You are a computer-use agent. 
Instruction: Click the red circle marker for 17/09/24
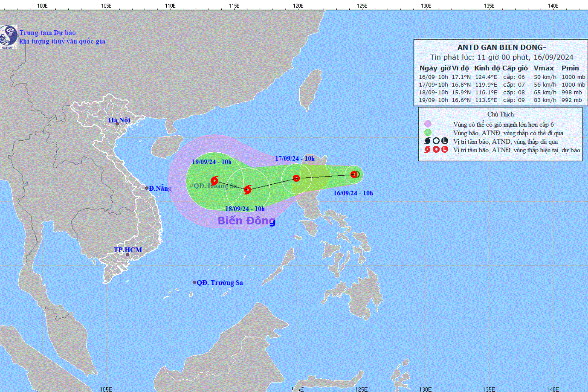click(x=296, y=178)
